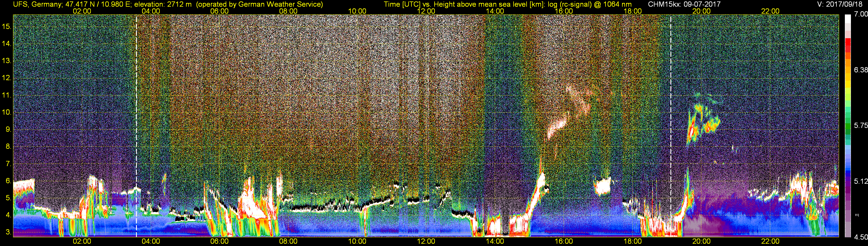Screen dimensions: 868x246
Task: Click the 20:00 label on the bottom time axis
Action: click(x=702, y=241)
